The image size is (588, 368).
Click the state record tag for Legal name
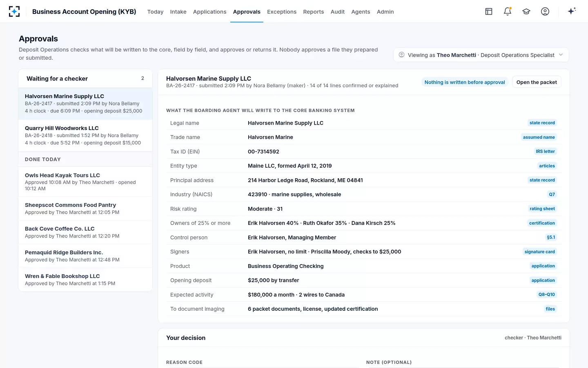tap(542, 123)
